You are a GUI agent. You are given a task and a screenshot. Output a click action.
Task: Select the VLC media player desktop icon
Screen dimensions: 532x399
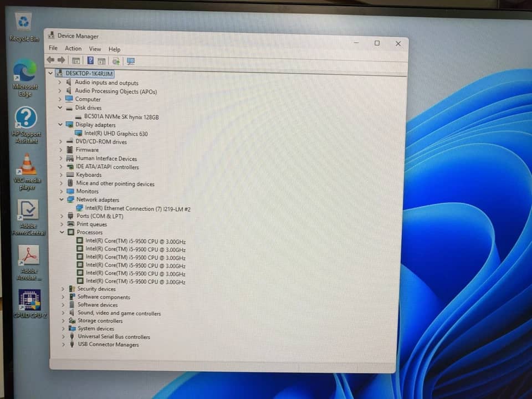point(27,171)
